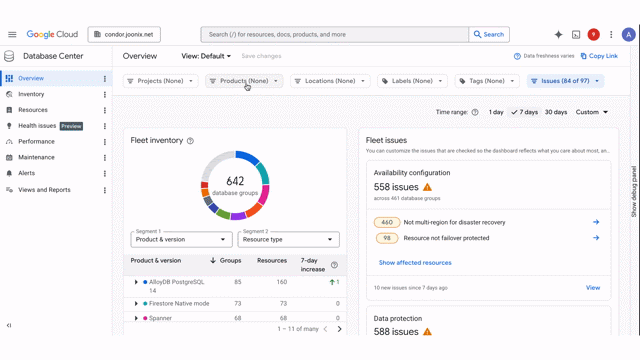
Task: Open the Custom time range dropdown
Action: (x=592, y=112)
